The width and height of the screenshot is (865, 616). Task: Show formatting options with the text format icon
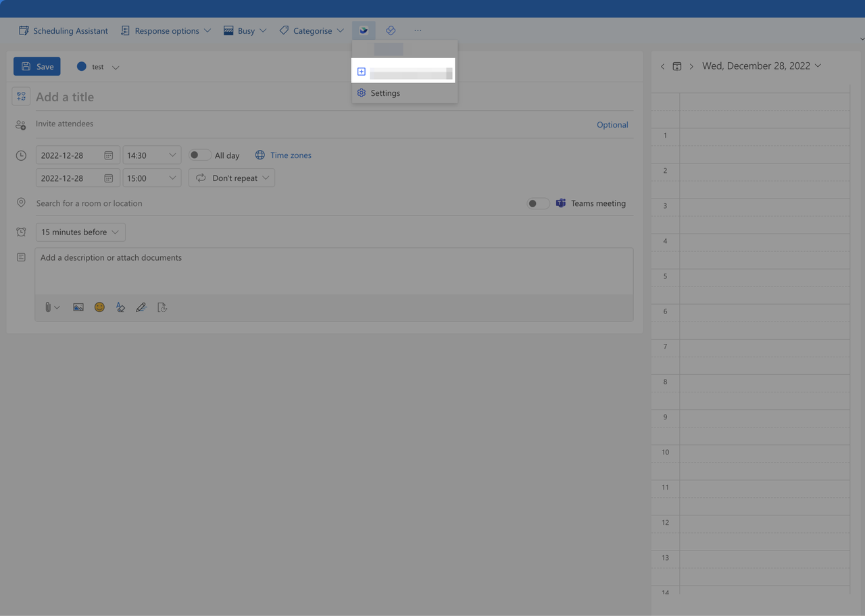[120, 307]
